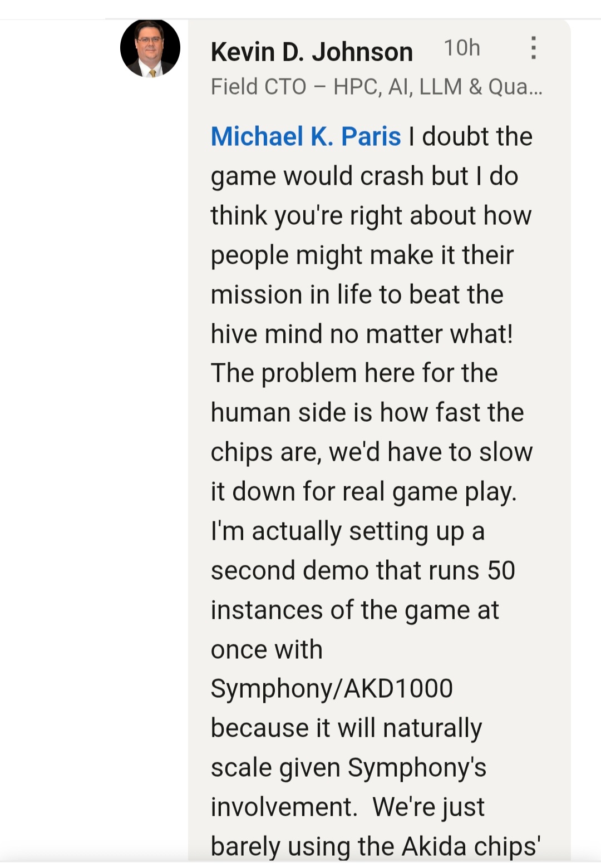This screenshot has height=868, width=601.
Task: Open Kevin D. Johnson's profile photo
Action: (x=150, y=48)
